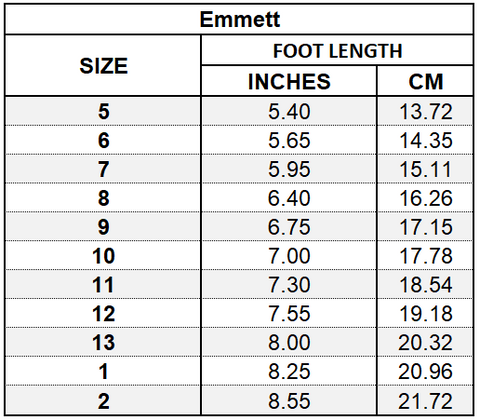
Task: Click size 5 row label
Action: 103,111
